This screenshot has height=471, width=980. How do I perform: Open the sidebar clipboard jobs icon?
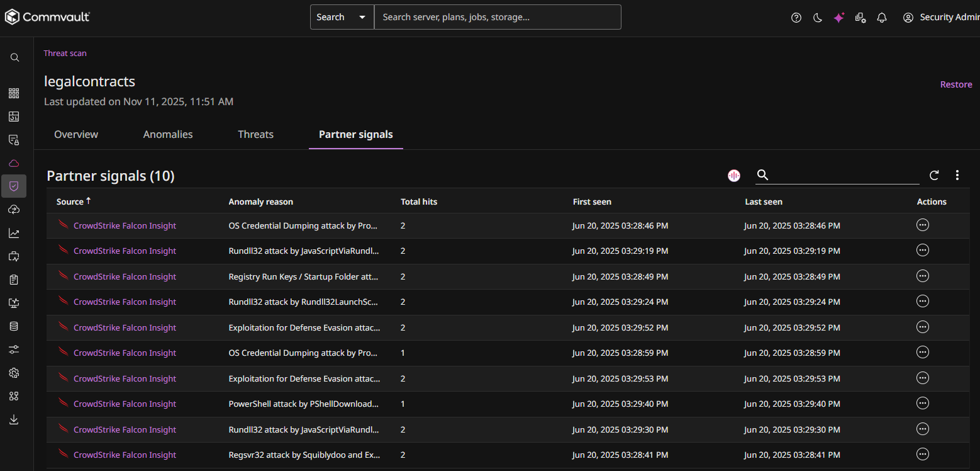(x=14, y=280)
